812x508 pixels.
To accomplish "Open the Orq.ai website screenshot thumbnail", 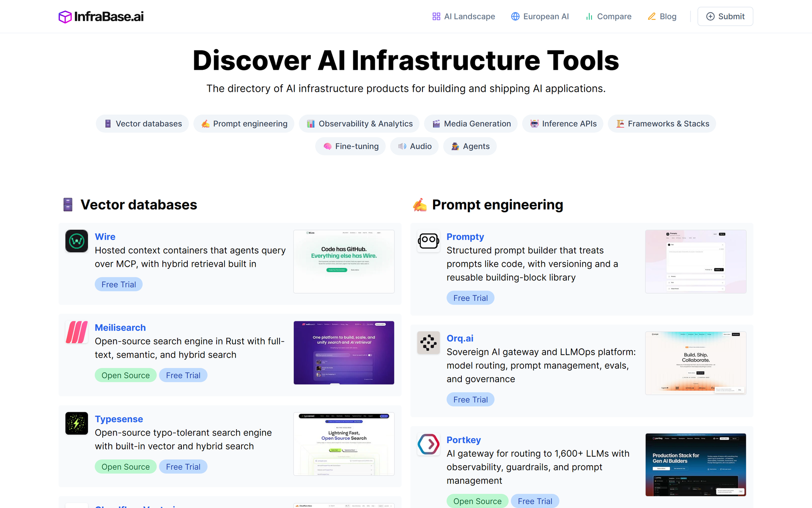I will 696,363.
